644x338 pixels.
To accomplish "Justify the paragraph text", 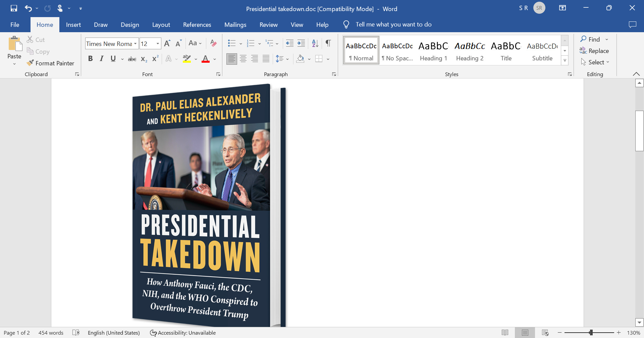I will click(266, 59).
